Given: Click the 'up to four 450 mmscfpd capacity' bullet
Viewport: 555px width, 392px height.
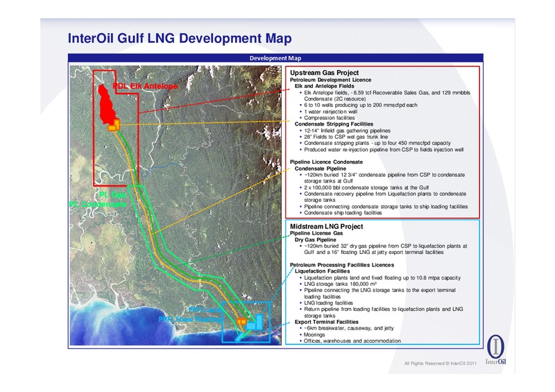Looking at the screenshot, I should pyautogui.click(x=375, y=143).
